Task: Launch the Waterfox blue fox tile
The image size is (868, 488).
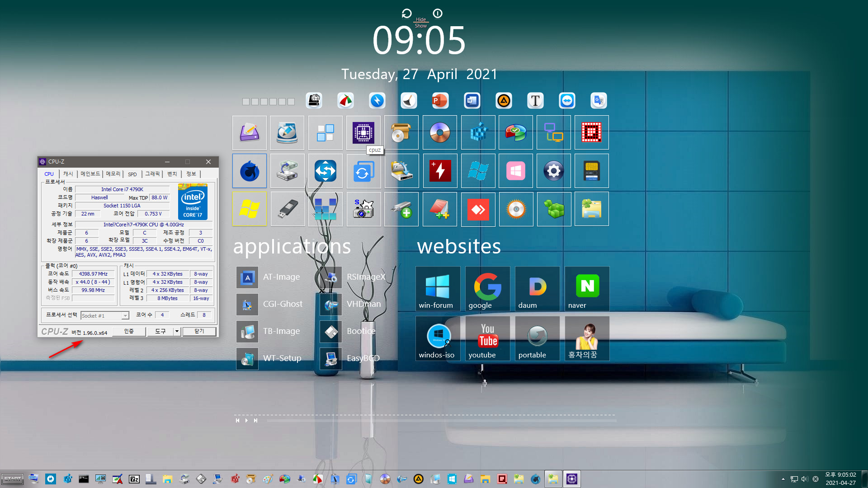Action: point(250,171)
